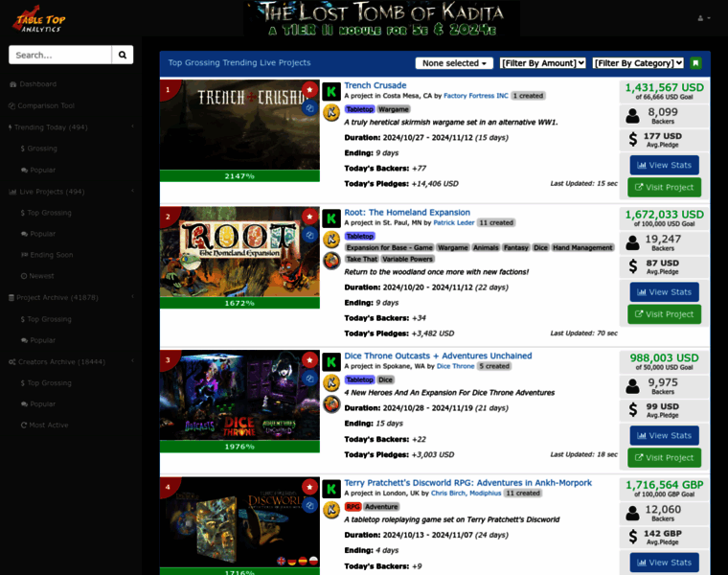This screenshot has height=575, width=728.
Task: Favorite Dice Throne Outcasts with star icon
Action: coord(309,360)
